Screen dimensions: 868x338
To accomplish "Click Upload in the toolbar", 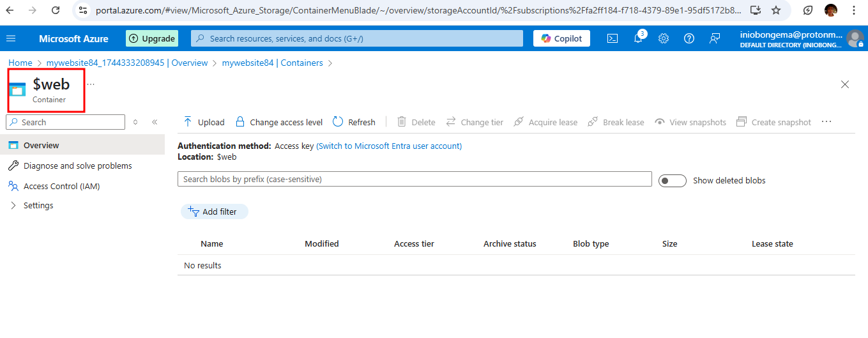I will pos(204,122).
